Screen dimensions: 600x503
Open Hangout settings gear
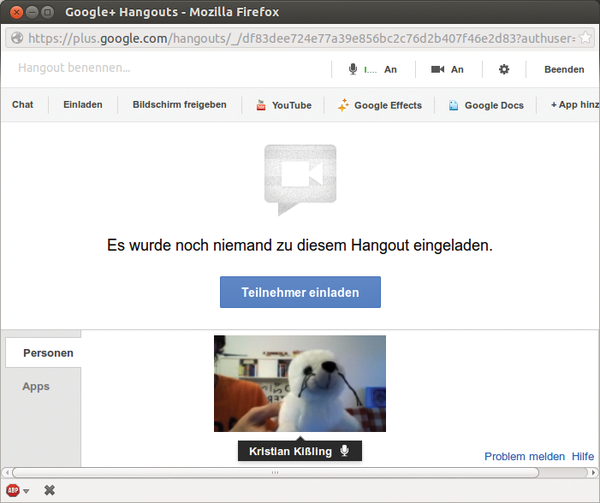(504, 69)
